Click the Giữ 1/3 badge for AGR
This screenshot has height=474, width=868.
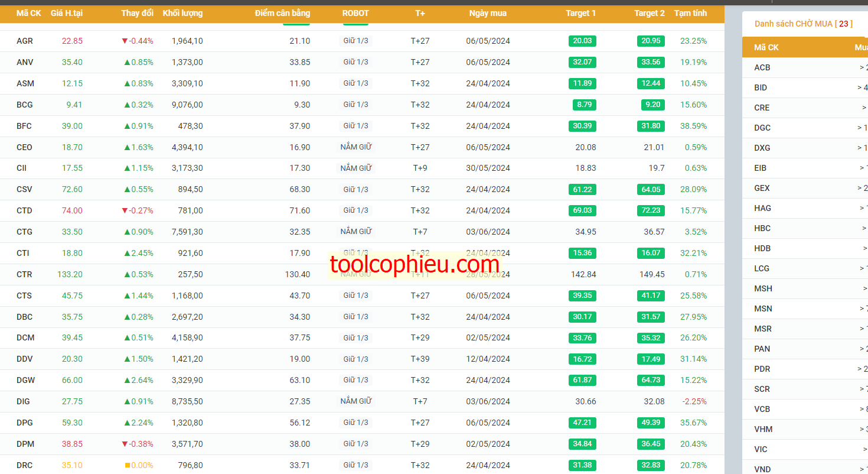point(356,41)
